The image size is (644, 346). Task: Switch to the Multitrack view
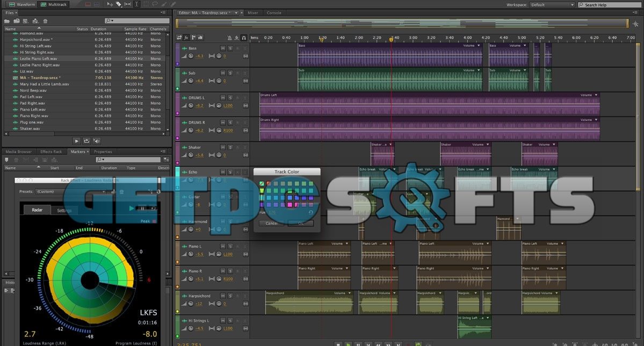53,4
